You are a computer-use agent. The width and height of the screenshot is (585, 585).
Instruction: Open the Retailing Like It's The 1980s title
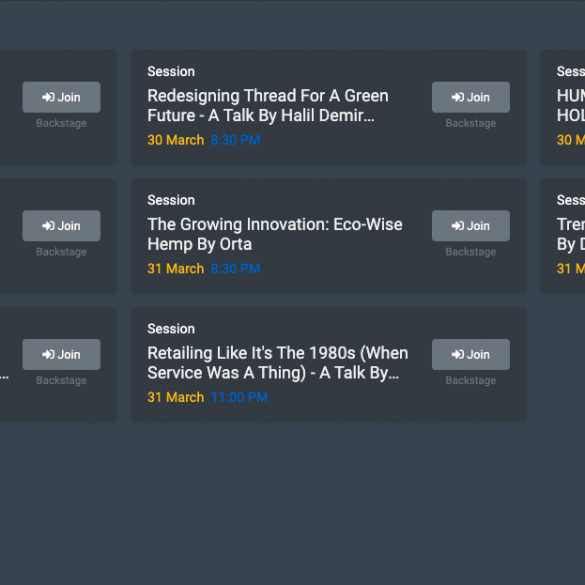coord(278,363)
